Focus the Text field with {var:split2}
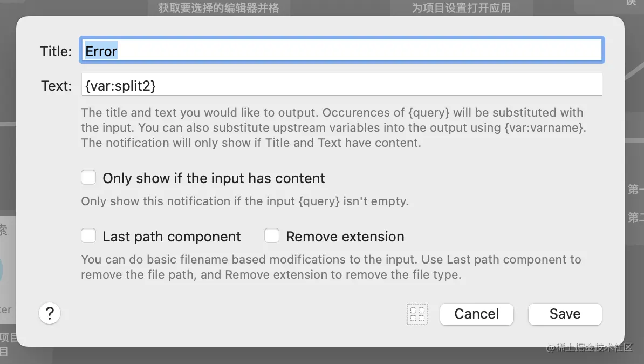This screenshot has height=364, width=644. point(342,85)
